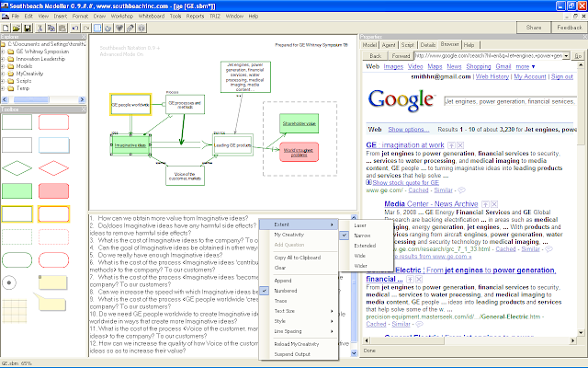Click the Google search text field
Image resolution: width=588 pixels, height=368 pixels.
510,101
